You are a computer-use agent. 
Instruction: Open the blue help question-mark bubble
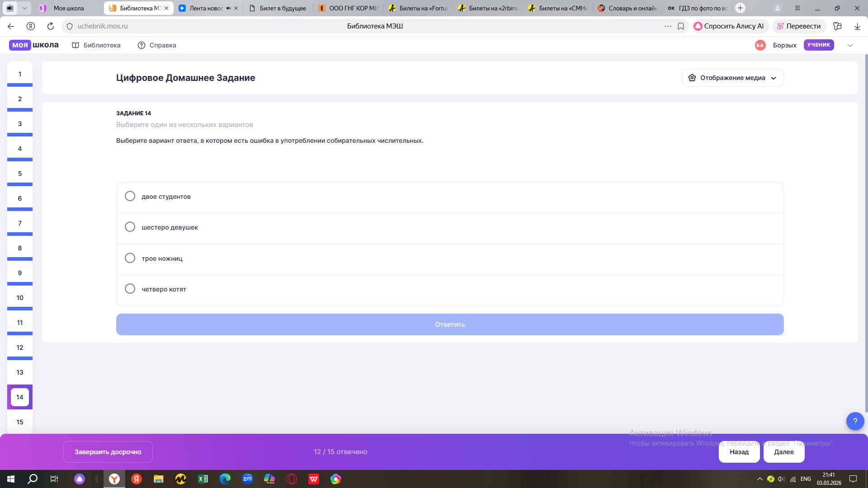click(x=855, y=421)
